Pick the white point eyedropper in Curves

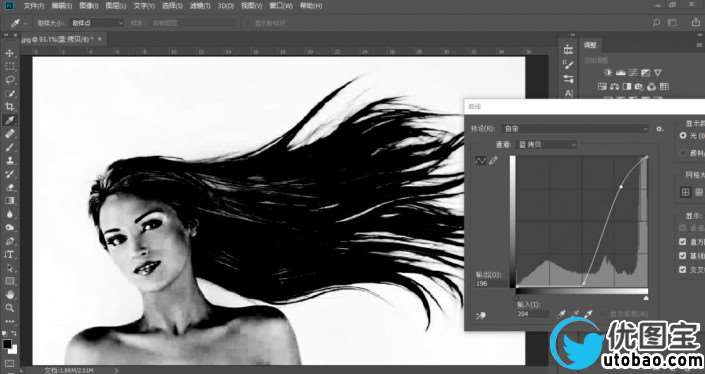click(588, 313)
